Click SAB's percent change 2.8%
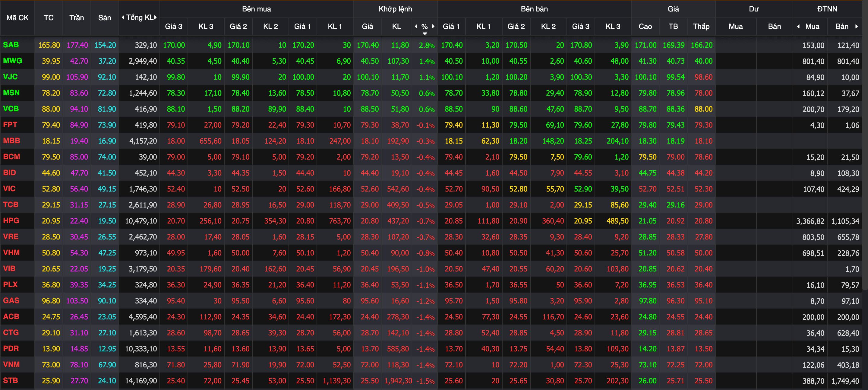 click(427, 46)
